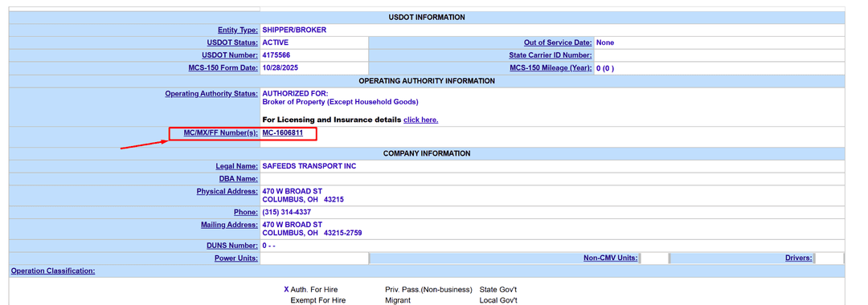The width and height of the screenshot is (868, 305).
Task: Open the MC-1606811 number link
Action: click(x=282, y=132)
